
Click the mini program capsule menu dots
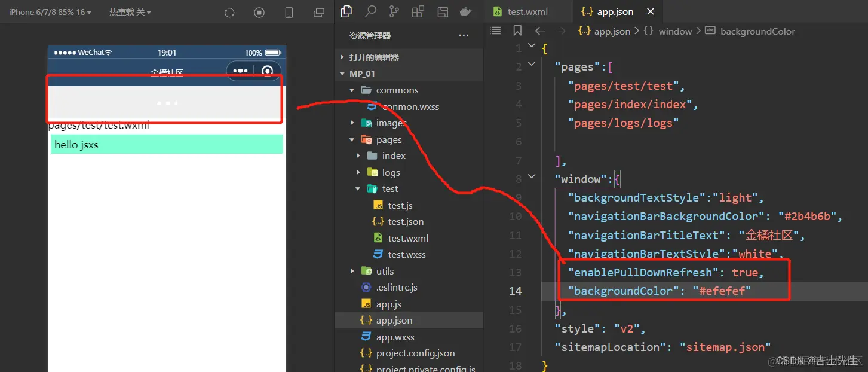point(241,71)
